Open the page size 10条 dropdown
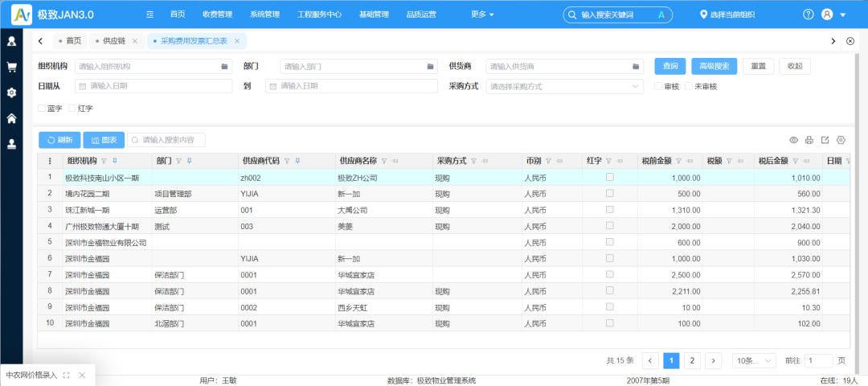The height and width of the screenshot is (386, 868). coord(753,360)
